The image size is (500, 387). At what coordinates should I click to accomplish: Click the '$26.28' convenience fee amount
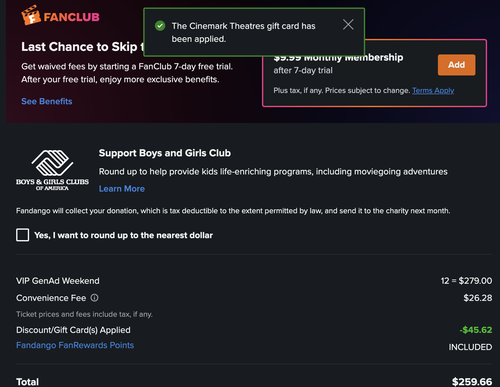tap(478, 298)
